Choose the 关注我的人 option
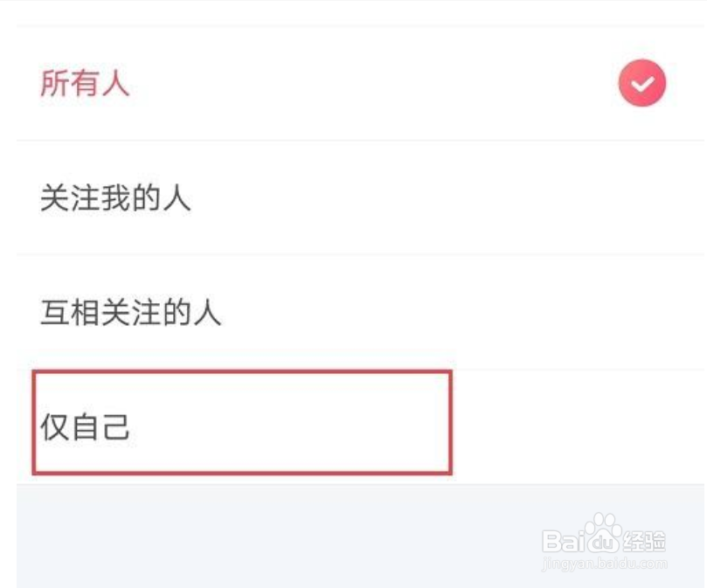This screenshot has width=707, height=588. (x=361, y=198)
